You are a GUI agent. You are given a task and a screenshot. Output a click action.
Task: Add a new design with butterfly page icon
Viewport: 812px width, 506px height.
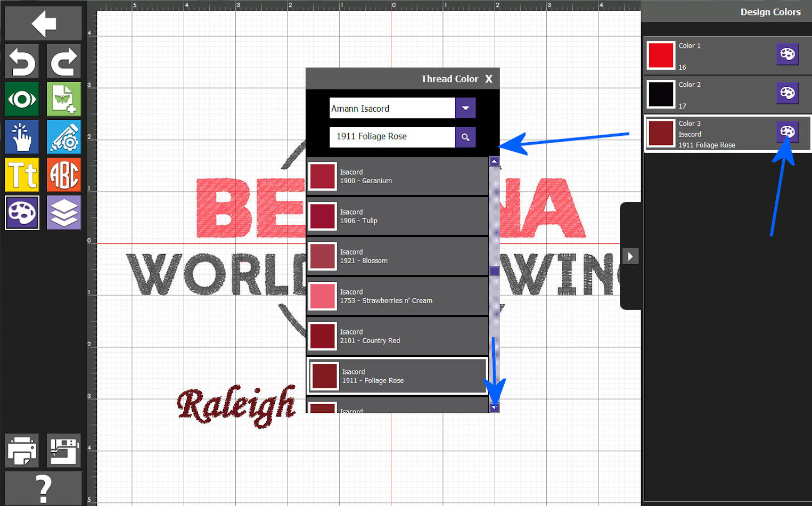pyautogui.click(x=64, y=99)
